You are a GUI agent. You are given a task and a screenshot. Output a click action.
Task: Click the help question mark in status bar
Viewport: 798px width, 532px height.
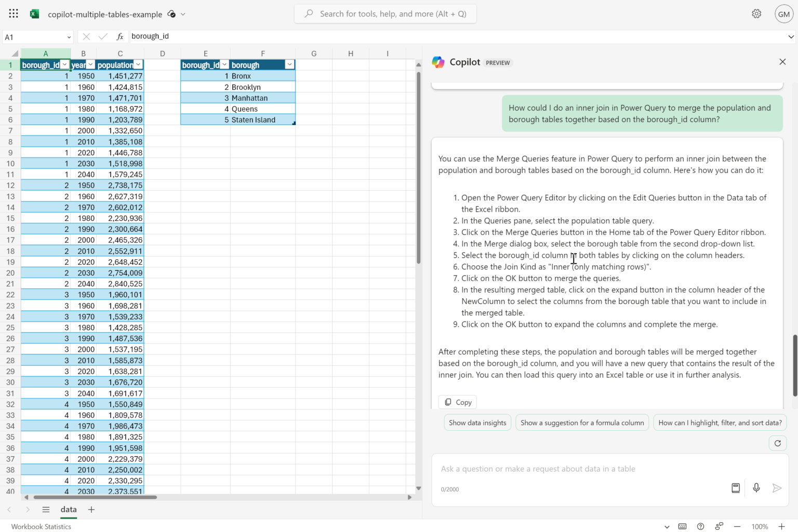point(700,526)
